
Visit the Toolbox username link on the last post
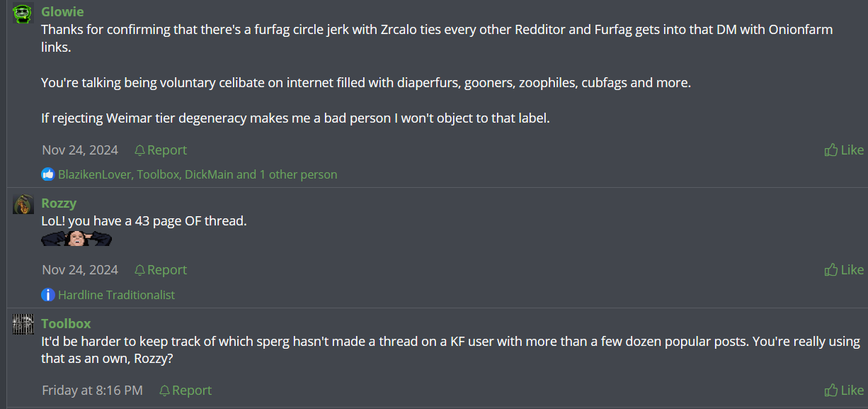click(x=66, y=323)
